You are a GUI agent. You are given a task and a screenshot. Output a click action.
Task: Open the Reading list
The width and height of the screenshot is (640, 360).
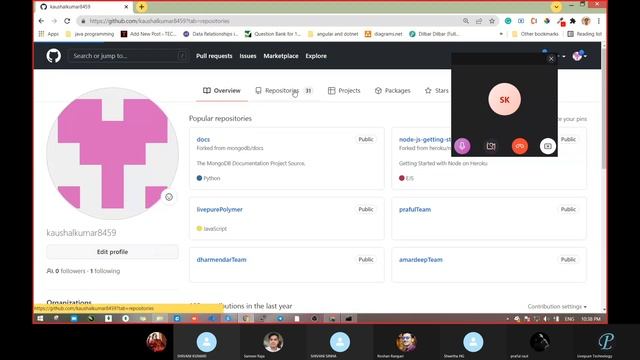[584, 34]
